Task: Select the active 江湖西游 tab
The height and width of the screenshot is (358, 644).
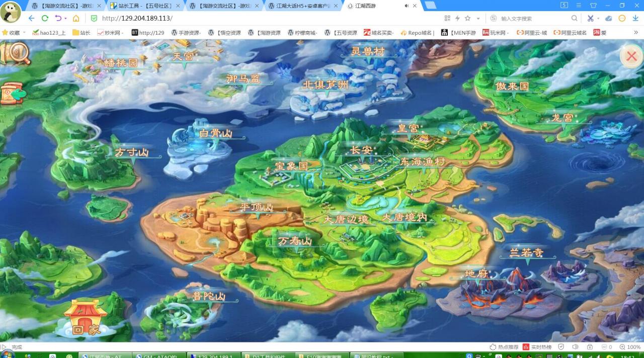Action: 382,6
